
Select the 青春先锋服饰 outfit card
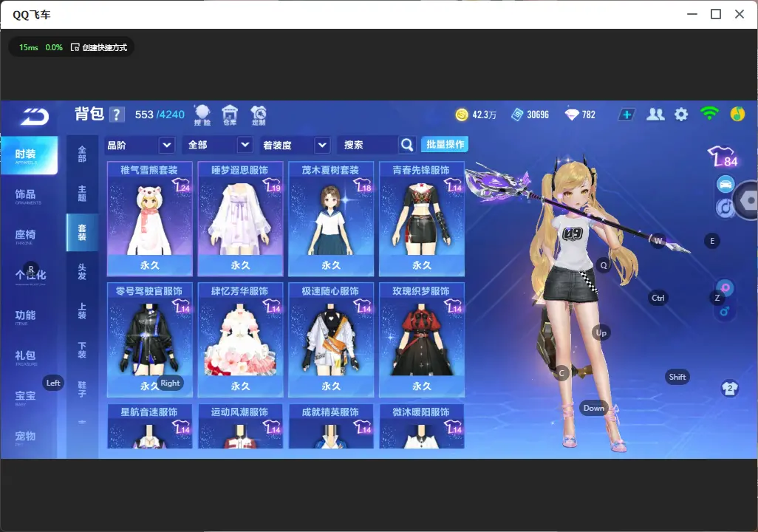(x=422, y=219)
